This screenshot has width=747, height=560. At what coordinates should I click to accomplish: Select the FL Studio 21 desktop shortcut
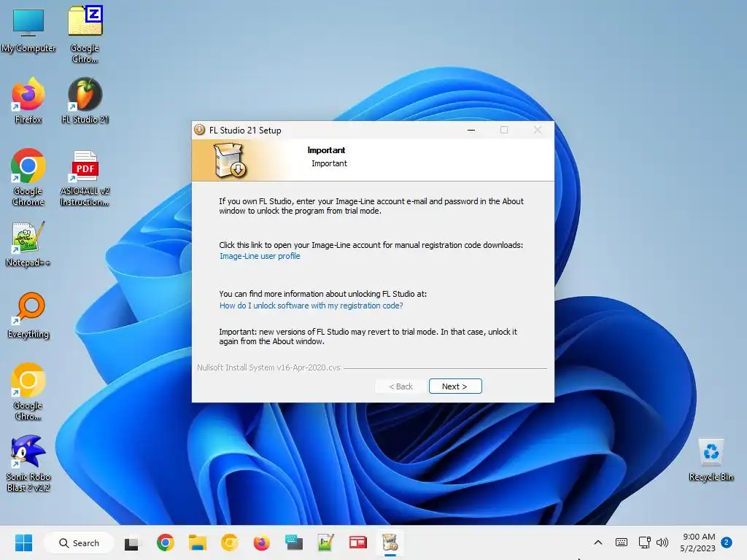[85, 101]
